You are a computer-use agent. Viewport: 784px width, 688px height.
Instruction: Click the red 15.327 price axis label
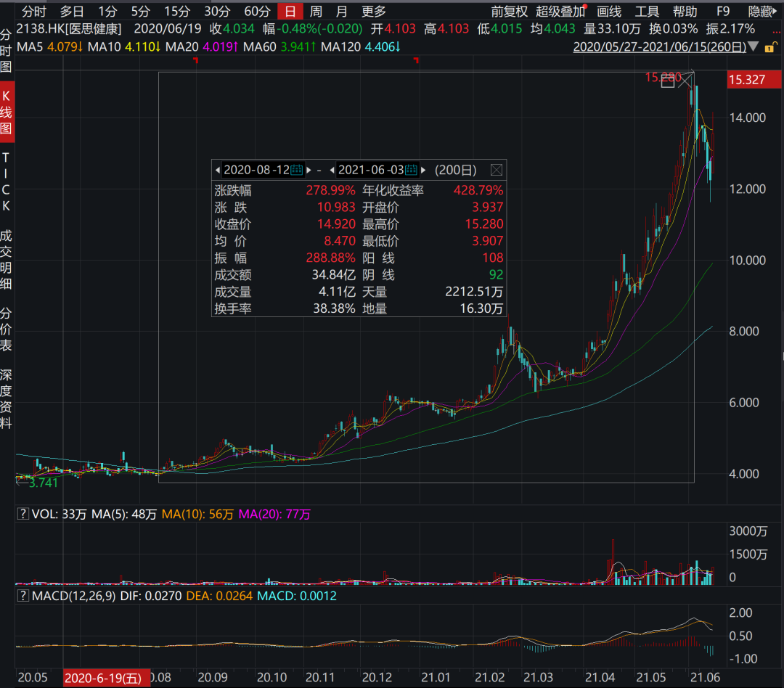[x=754, y=80]
